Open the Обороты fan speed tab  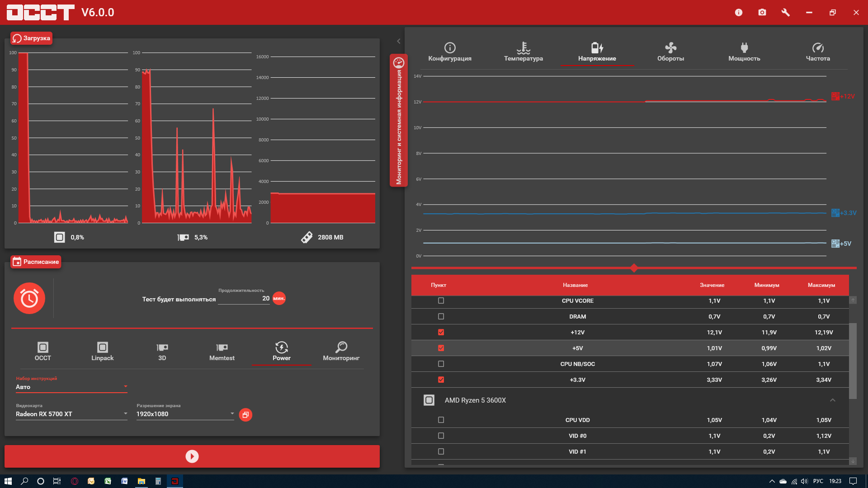click(670, 52)
